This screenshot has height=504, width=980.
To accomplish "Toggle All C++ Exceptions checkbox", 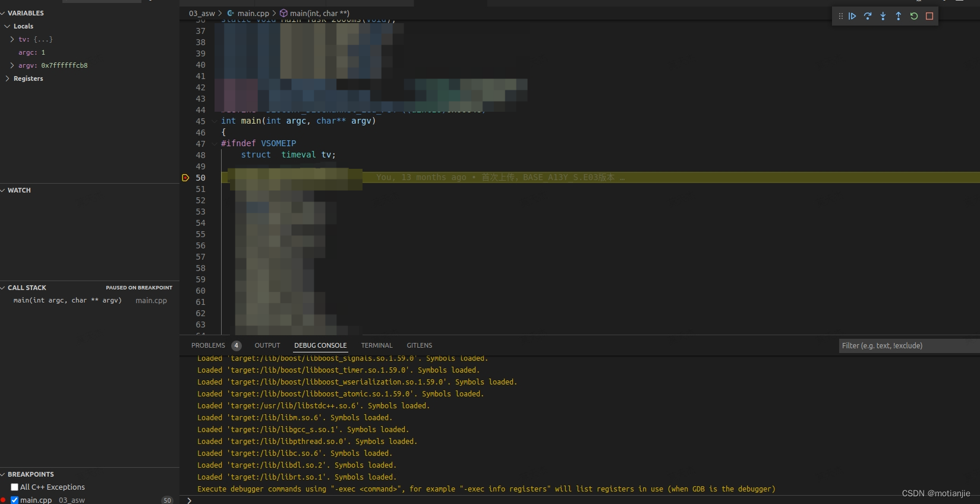I will [14, 487].
